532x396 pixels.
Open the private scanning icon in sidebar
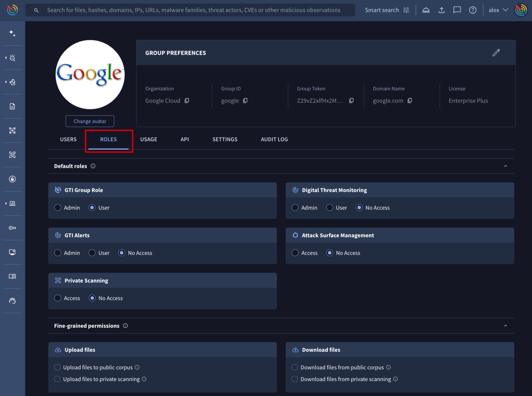tap(12, 155)
